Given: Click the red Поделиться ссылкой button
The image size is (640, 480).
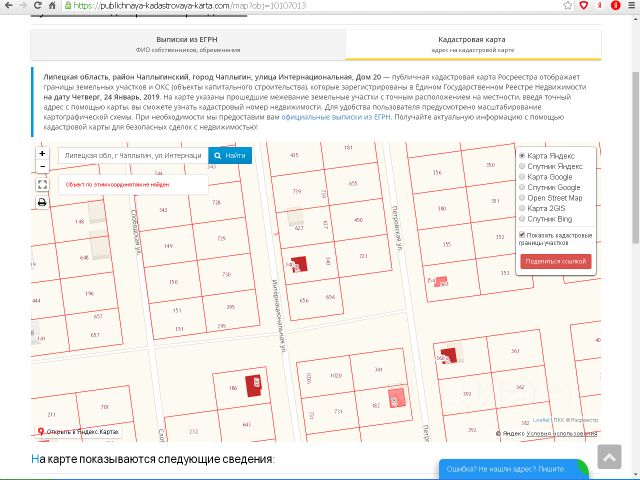Looking at the screenshot, I should 556,261.
